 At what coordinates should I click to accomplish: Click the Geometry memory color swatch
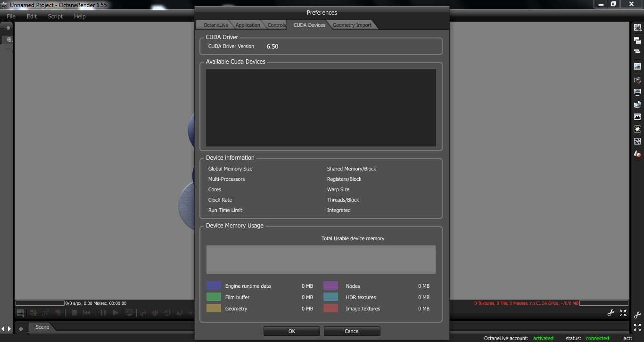tap(214, 308)
